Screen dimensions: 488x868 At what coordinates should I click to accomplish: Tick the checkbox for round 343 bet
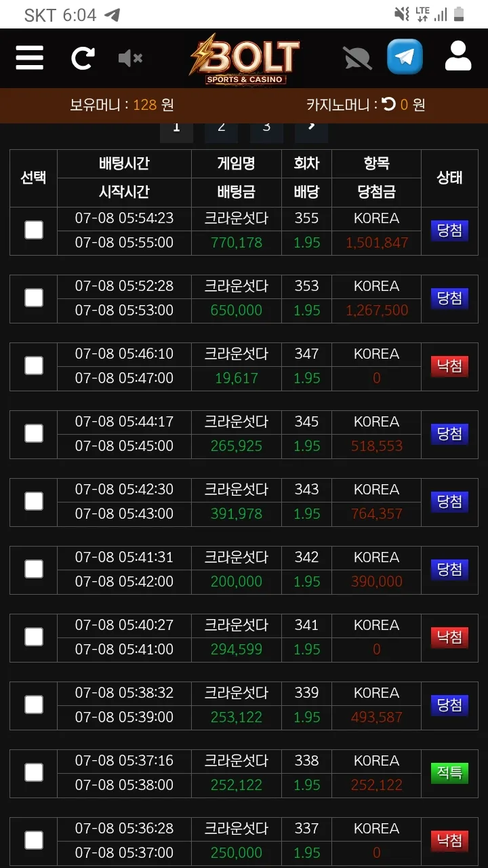[34, 501]
